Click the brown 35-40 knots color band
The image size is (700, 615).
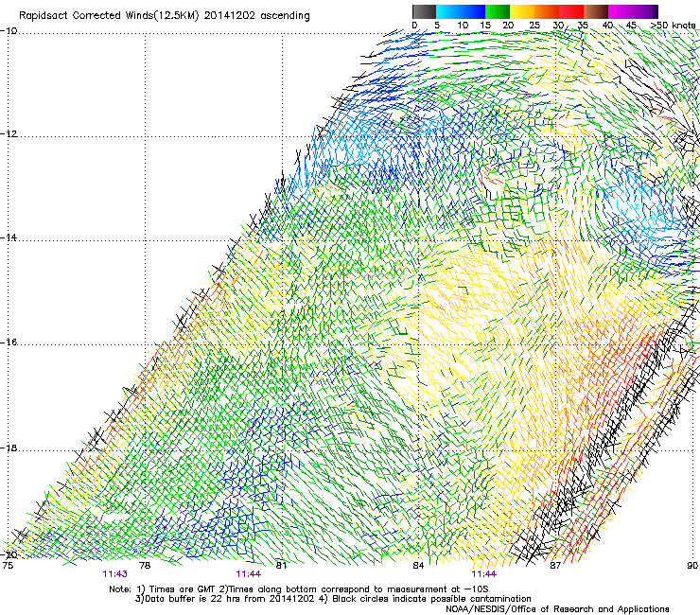pos(597,11)
